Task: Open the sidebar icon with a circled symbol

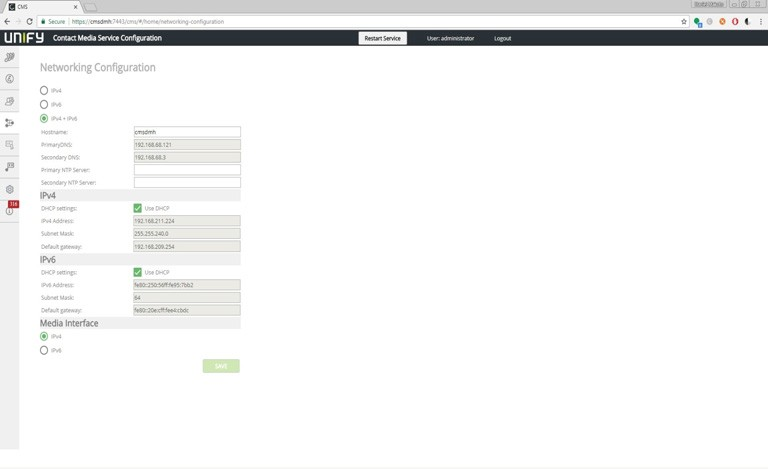Action: point(9,79)
